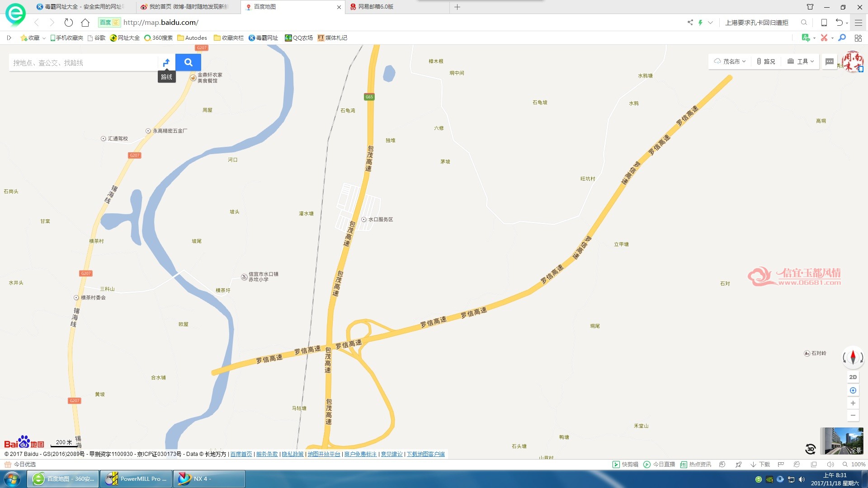This screenshot has height=488, width=868.
Task: Click the browser refresh icon
Action: point(68,23)
